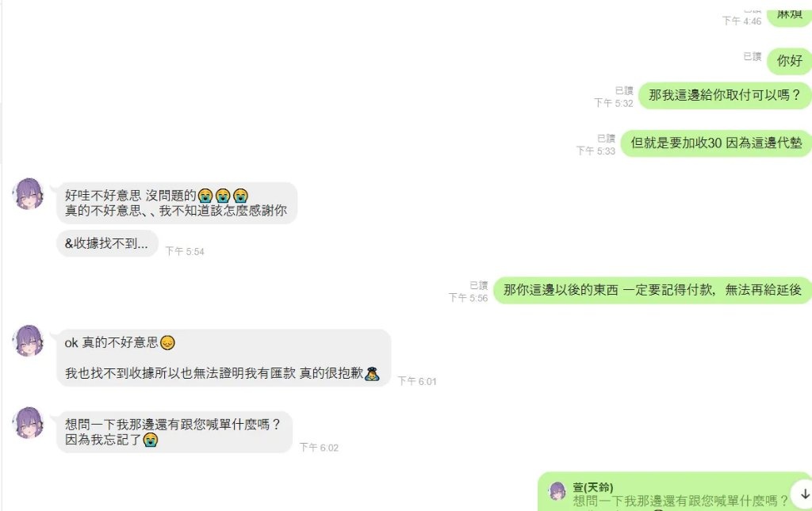Viewport: 812px width, 511px height.
Task: Open small avatar in quoted reply 萱(天鈴)
Action: pyautogui.click(x=557, y=491)
